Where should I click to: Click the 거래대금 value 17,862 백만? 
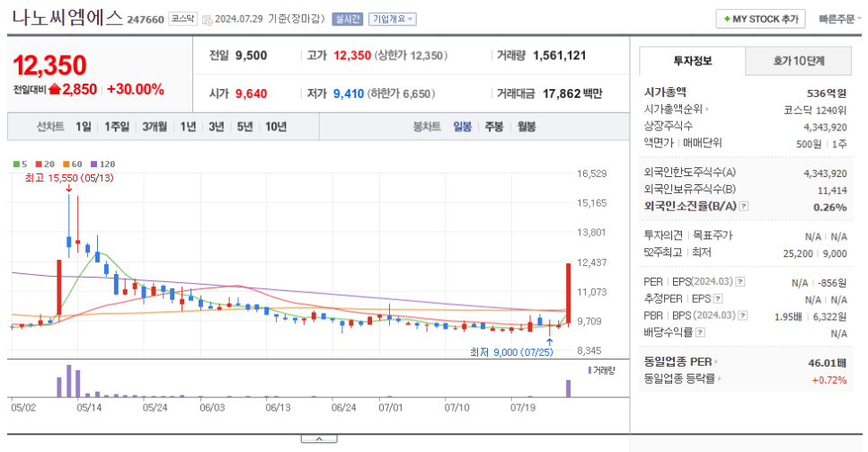click(x=572, y=93)
